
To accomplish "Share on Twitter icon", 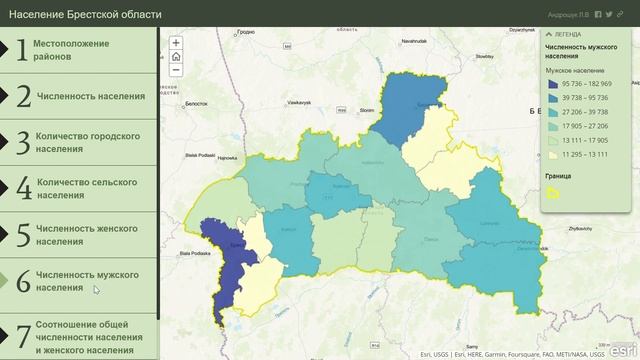I will click(x=609, y=14).
